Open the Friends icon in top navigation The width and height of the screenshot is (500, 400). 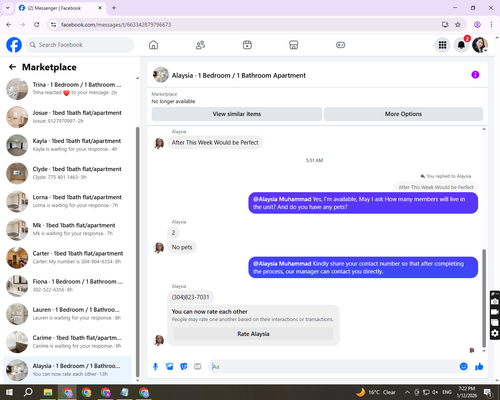click(x=200, y=45)
